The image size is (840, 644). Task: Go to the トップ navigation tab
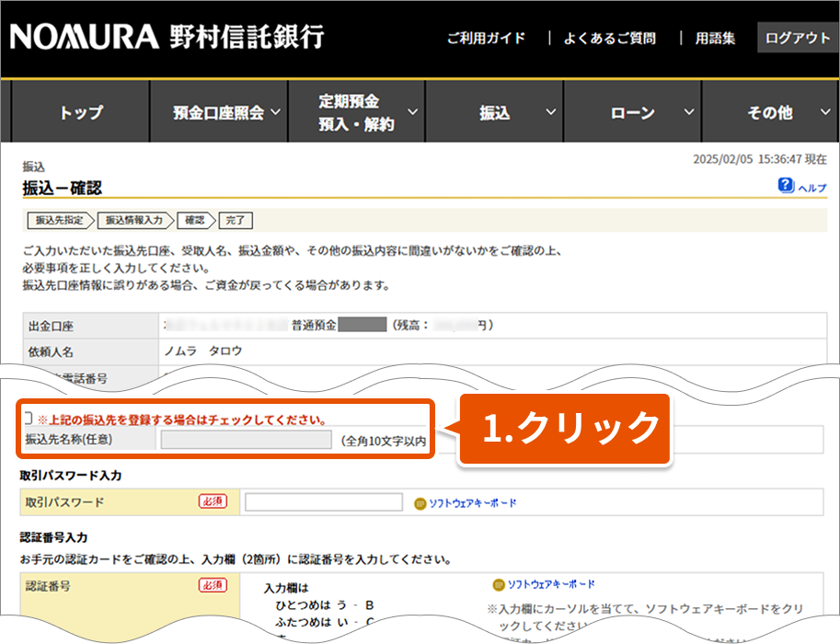coord(80,113)
